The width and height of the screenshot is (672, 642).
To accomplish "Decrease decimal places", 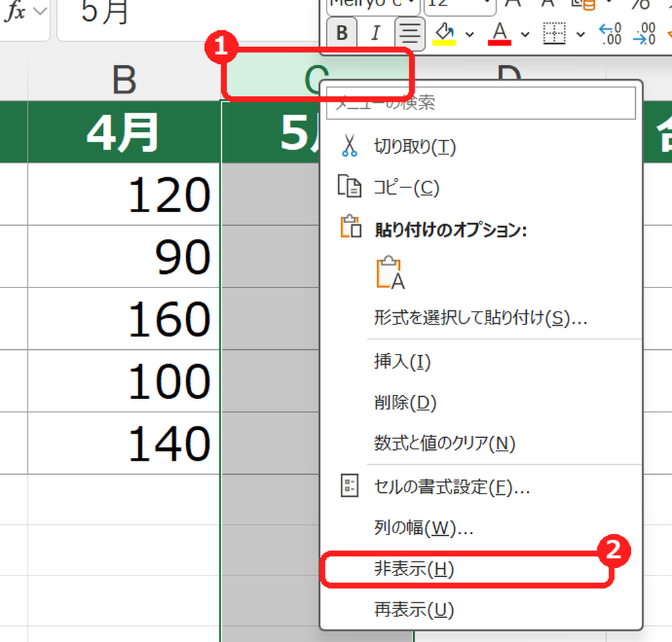I will tap(644, 34).
